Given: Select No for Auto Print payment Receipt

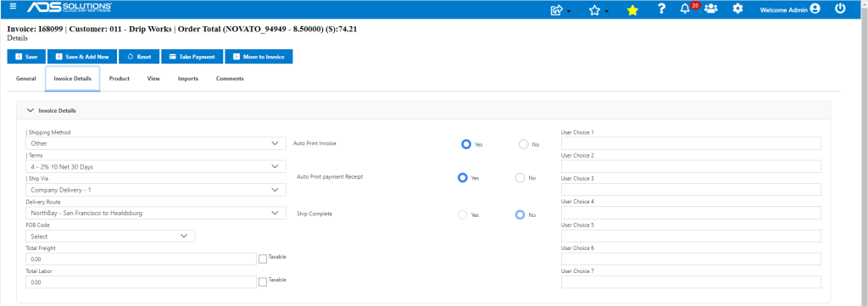Looking at the screenshot, I should (x=520, y=178).
